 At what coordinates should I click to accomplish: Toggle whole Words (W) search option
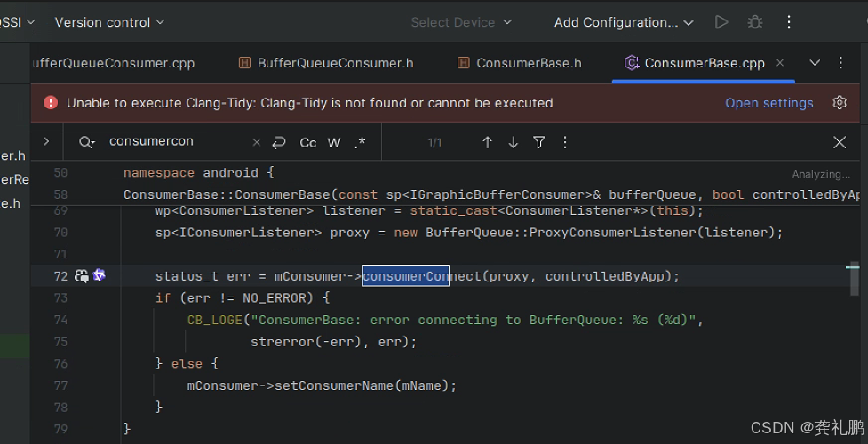click(334, 142)
